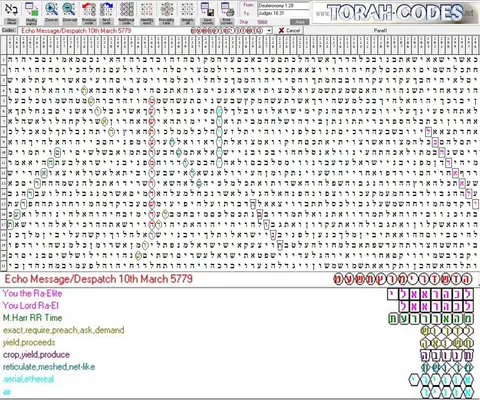
Task: Click the Skip value 5868
Action: pyautogui.click(x=262, y=22)
